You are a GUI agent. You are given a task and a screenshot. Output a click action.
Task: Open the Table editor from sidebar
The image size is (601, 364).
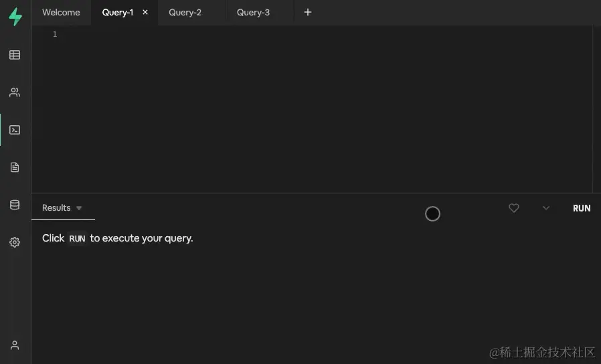click(x=15, y=55)
